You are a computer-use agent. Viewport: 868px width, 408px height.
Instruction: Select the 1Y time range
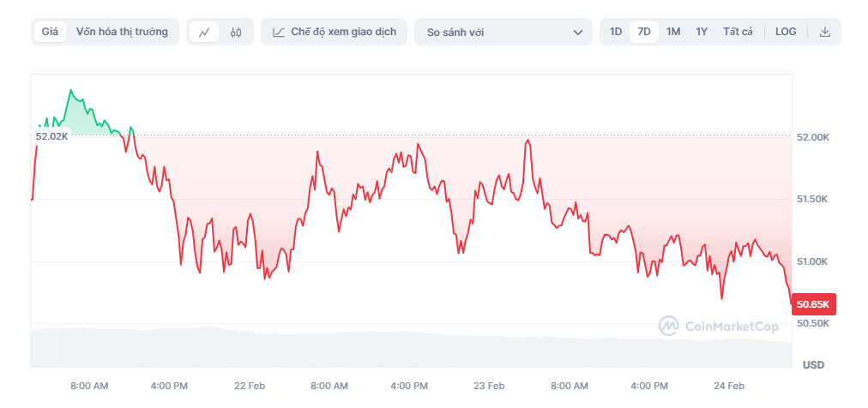[x=702, y=32]
